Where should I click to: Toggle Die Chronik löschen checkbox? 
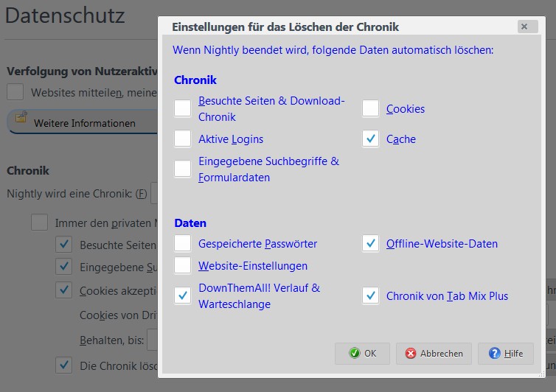[64, 365]
